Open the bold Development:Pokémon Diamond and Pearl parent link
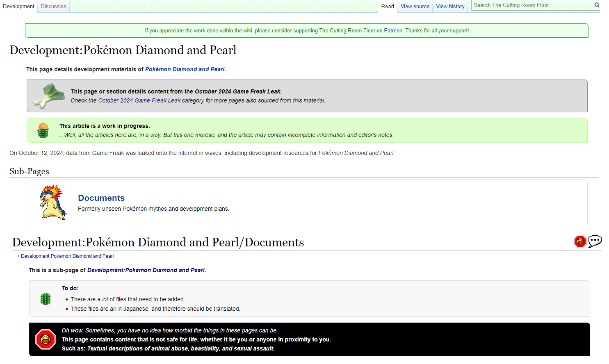This screenshot has width=609, height=364. (x=146, y=270)
